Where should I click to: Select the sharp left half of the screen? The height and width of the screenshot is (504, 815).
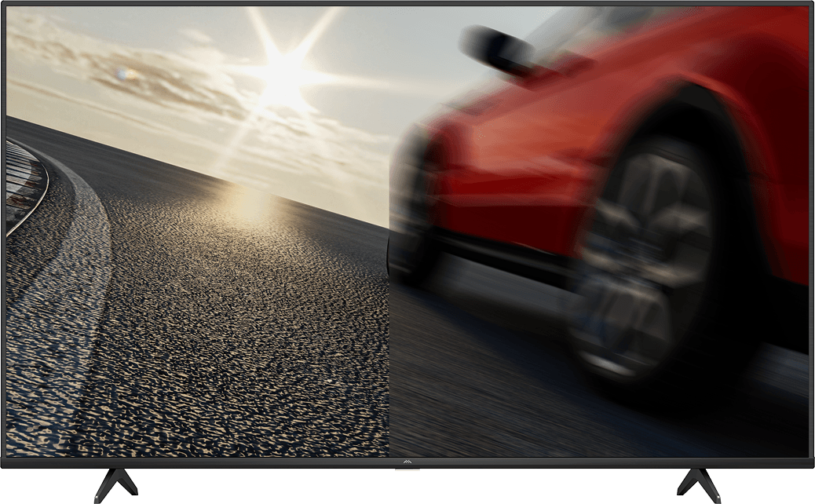pos(198,232)
